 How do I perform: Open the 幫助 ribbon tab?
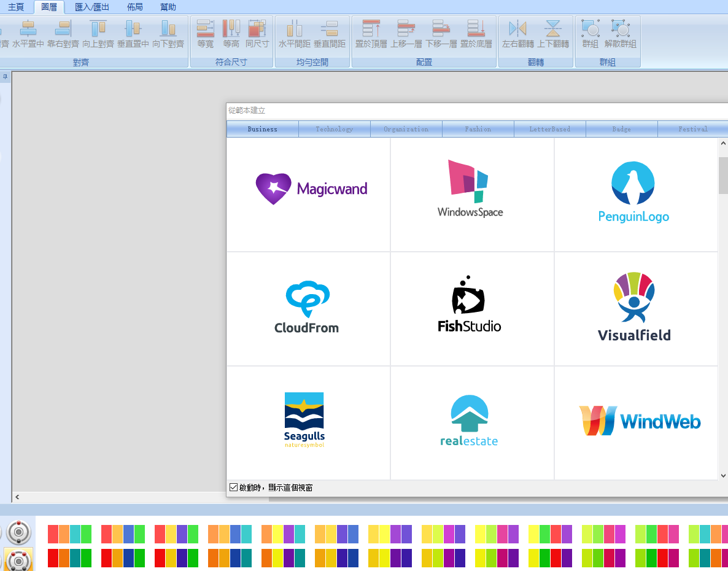168,7
